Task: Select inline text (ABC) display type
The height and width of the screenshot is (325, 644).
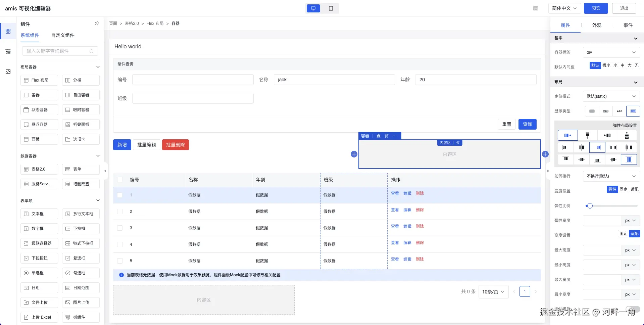Action: [620, 111]
